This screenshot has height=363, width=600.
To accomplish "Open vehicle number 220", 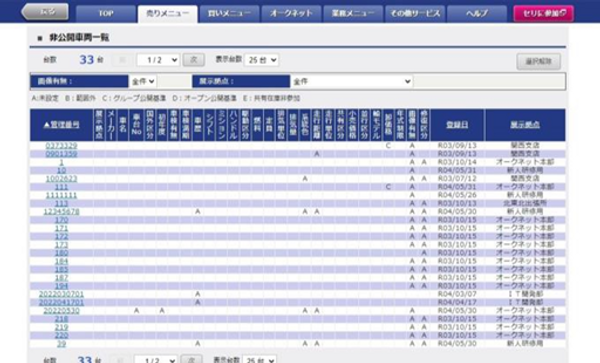I will tap(61, 335).
